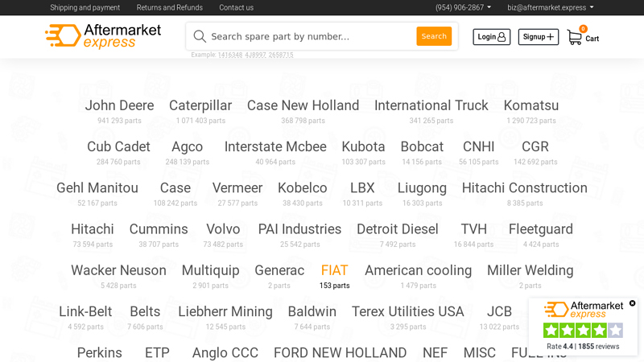Open Cummins brand link
Image resolution: width=644 pixels, height=362 pixels.
(159, 229)
